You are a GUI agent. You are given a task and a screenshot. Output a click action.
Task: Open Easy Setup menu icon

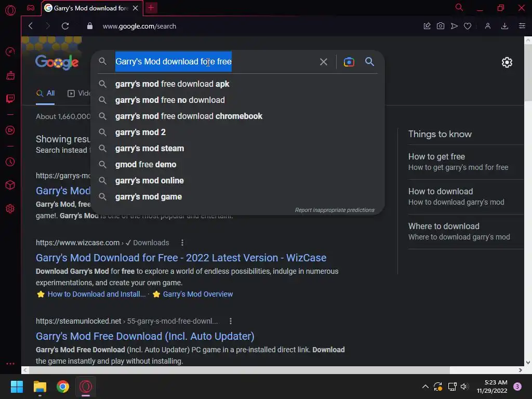coord(522,26)
